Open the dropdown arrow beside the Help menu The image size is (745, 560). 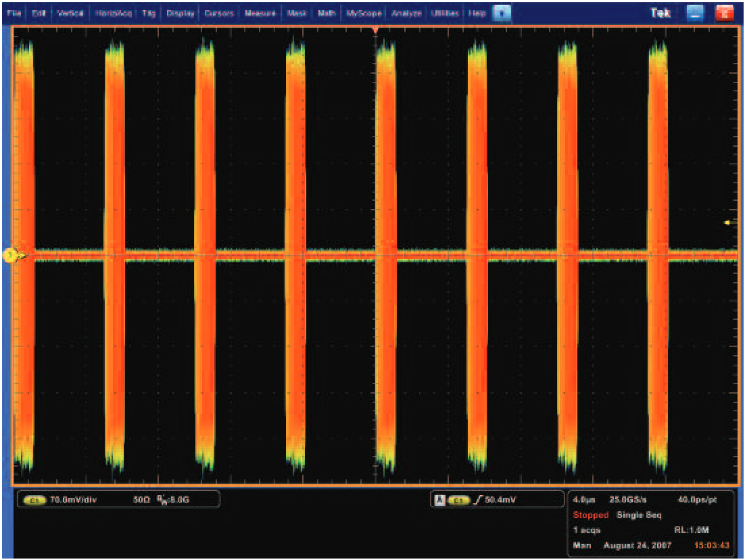click(x=501, y=11)
